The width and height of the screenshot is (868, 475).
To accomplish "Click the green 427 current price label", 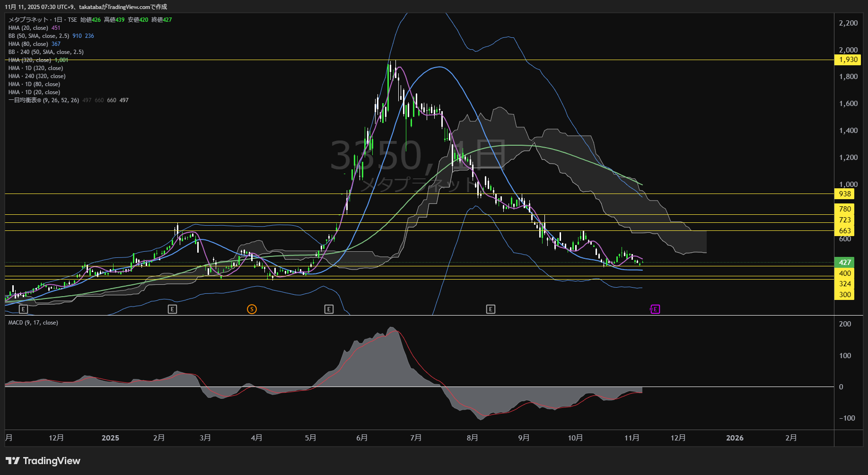I will coord(845,262).
